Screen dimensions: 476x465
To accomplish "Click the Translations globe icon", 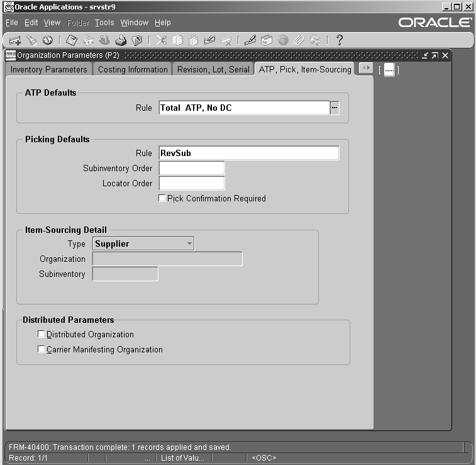I will (283, 40).
